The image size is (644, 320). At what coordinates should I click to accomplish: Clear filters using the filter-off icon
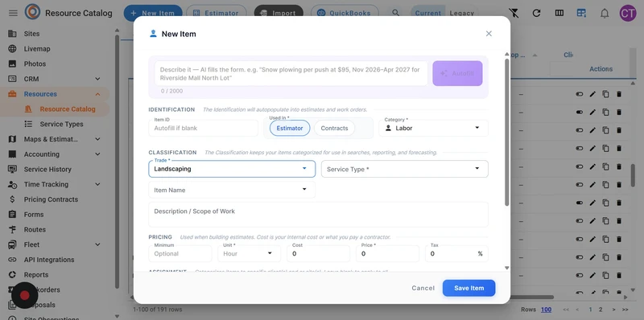coord(514,13)
